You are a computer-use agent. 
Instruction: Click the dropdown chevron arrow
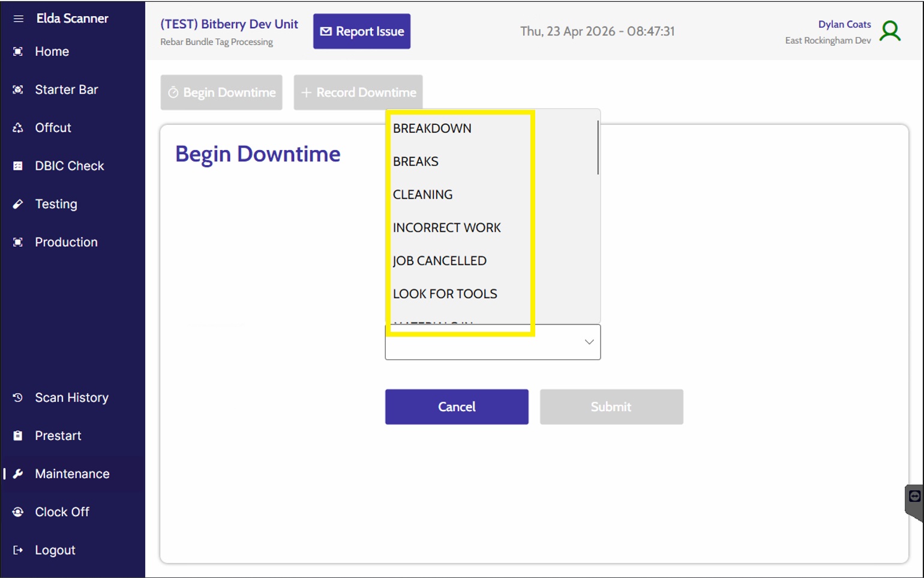[589, 342]
